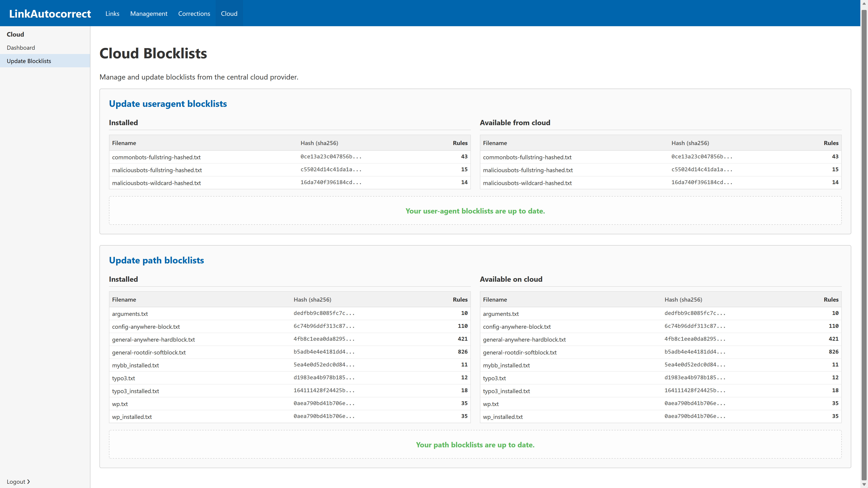Select cloud maliciousbots-fullstring-hashed.txt filename
This screenshot has height=488, width=868.
pos(528,170)
